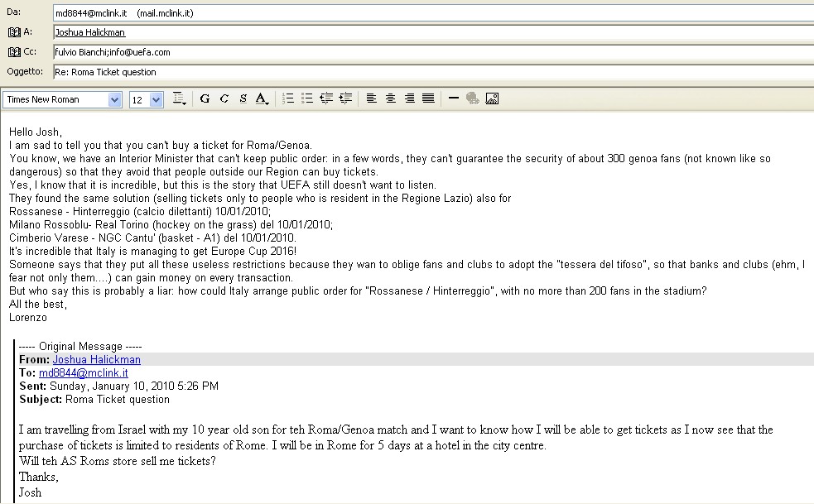Insert a horizontal line
This screenshot has height=504, width=814.
tap(453, 98)
